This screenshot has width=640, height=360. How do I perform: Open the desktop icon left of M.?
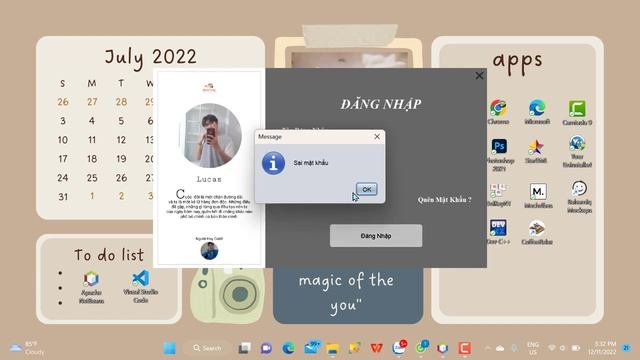tap(498, 195)
